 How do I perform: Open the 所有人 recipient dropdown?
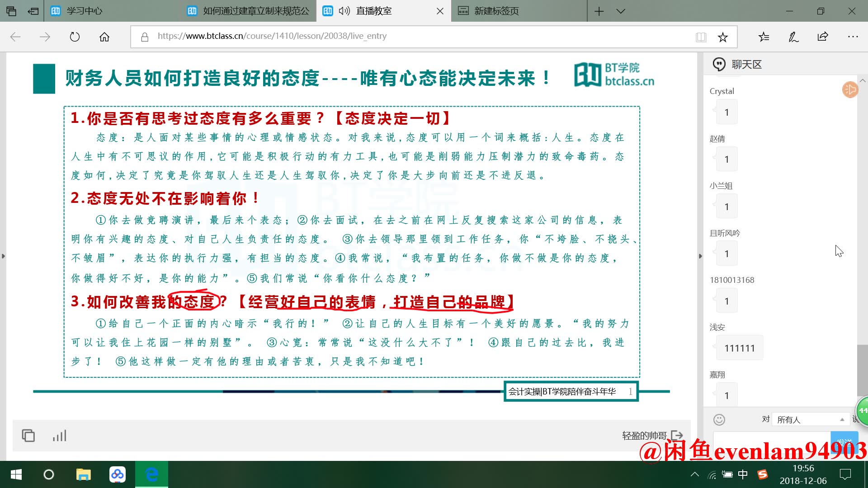pyautogui.click(x=811, y=419)
